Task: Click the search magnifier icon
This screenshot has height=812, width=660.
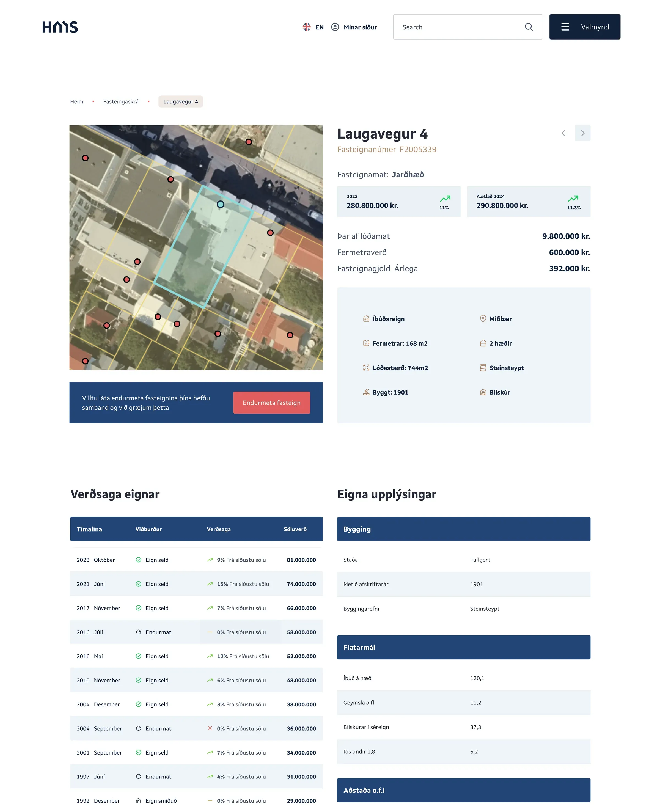Action: click(529, 27)
